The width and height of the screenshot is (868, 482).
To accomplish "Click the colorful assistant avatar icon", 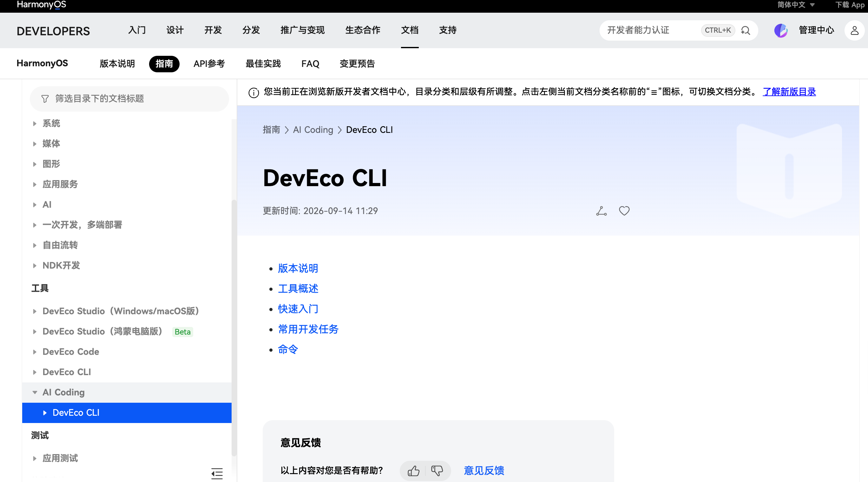I will click(780, 30).
